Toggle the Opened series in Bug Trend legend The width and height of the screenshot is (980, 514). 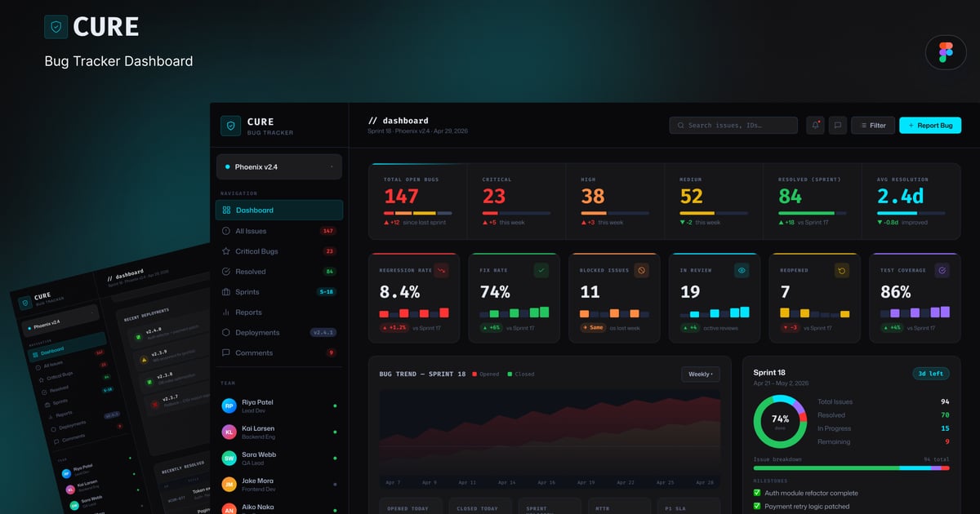[485, 374]
